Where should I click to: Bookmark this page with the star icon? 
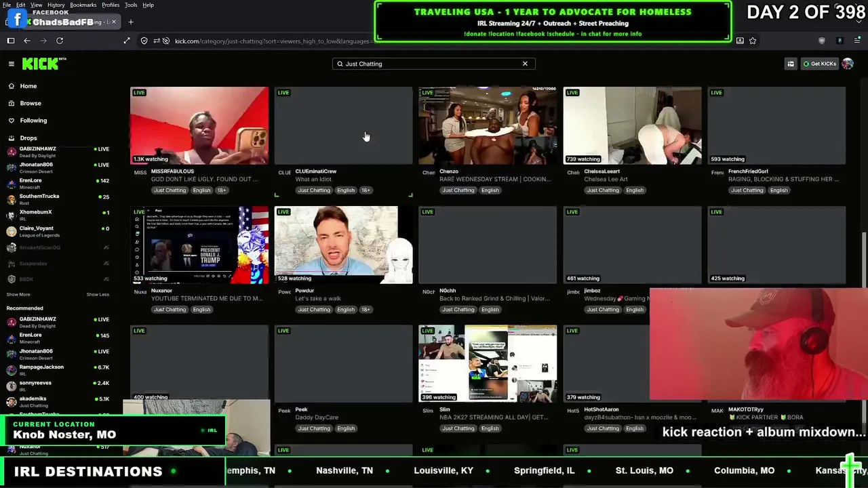pos(753,41)
